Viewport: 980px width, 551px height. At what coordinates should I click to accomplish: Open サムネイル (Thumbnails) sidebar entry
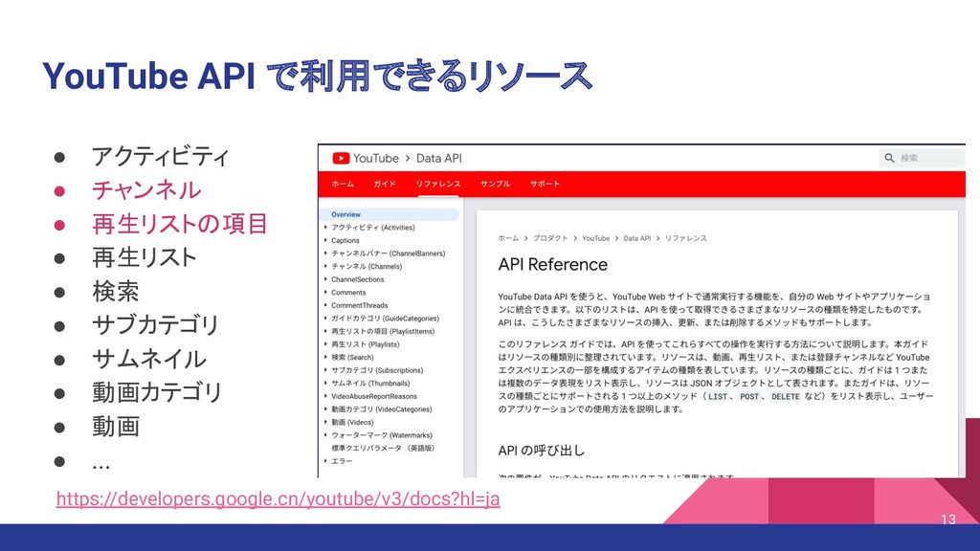[x=370, y=384]
